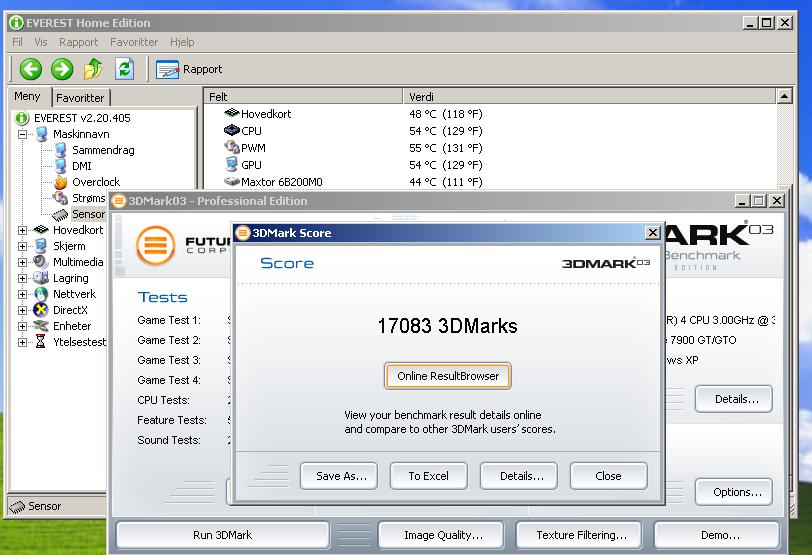Click the Maxtor 6B200M0 drive icon
This screenshot has height=555, width=812.
click(x=231, y=182)
